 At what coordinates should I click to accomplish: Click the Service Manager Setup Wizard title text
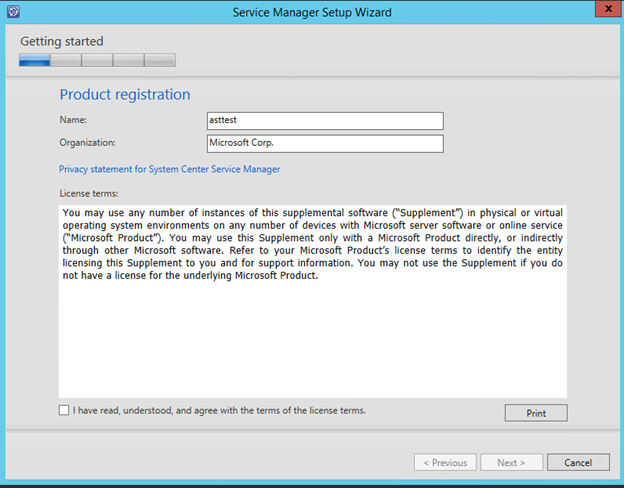click(x=312, y=13)
